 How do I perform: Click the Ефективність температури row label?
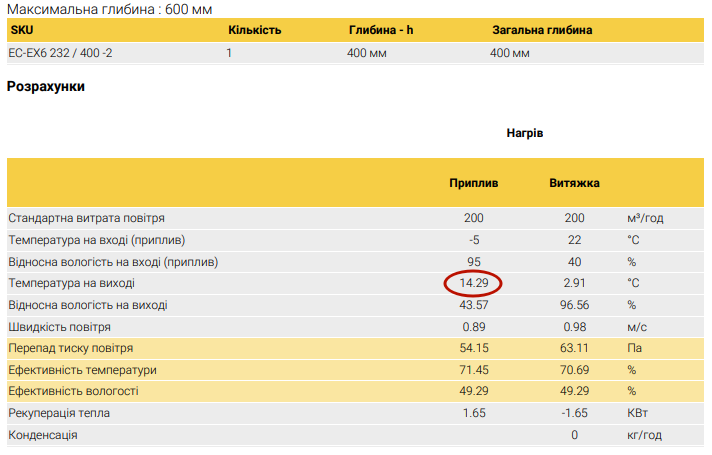coord(82,370)
